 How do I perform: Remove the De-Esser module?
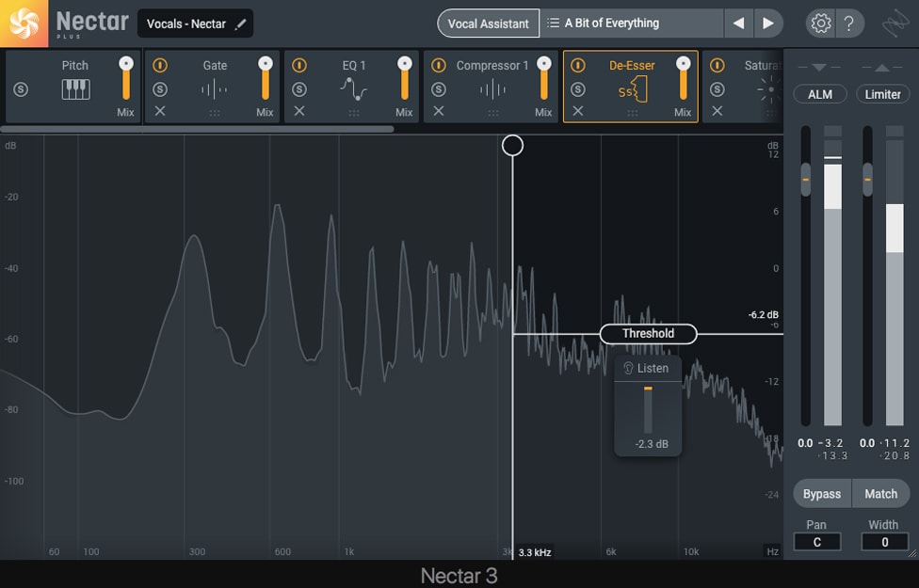tap(578, 111)
